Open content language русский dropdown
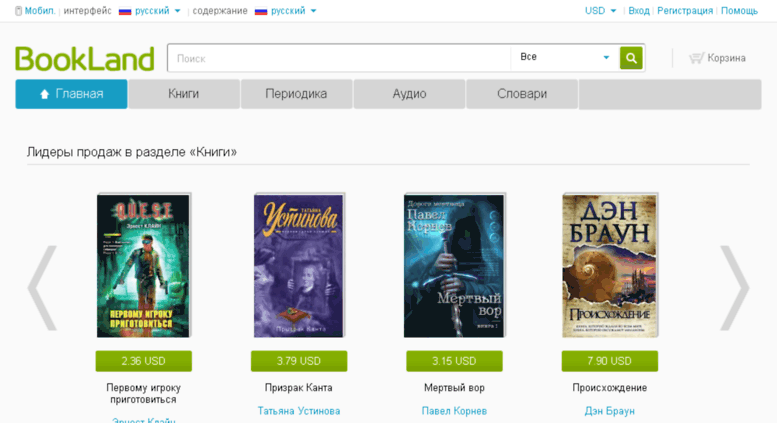Screen dimensions: 777x423 286,11
